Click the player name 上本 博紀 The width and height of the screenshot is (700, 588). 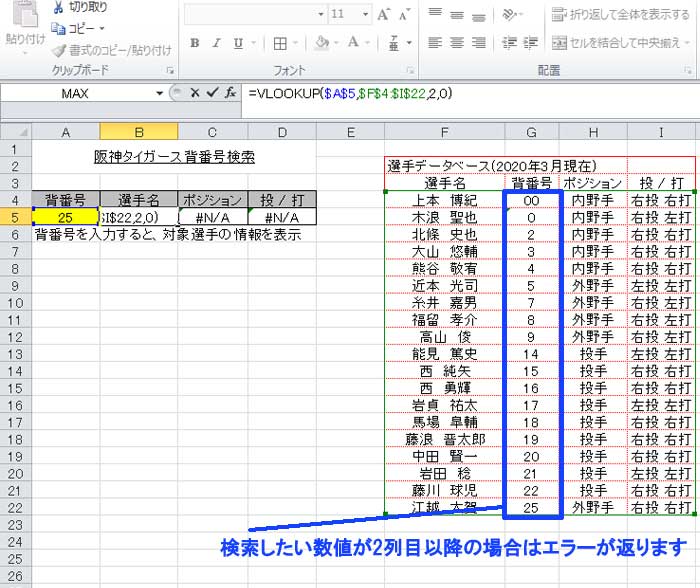[x=445, y=200]
